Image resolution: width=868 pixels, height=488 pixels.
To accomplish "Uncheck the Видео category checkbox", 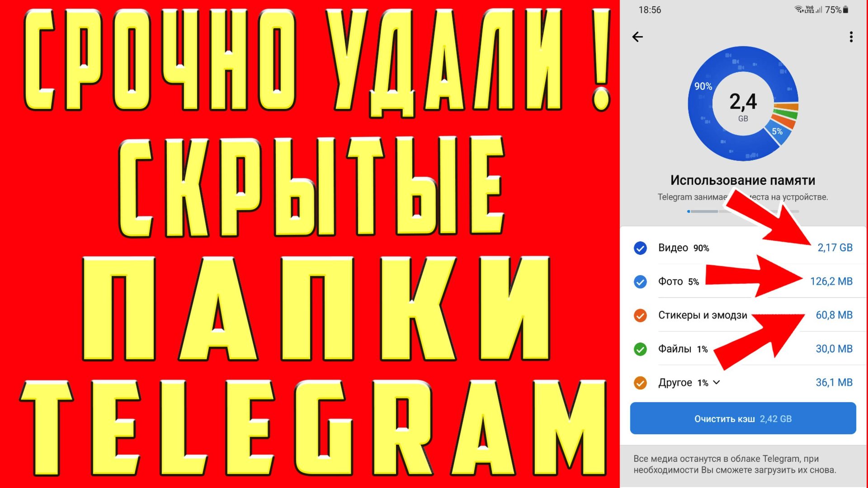I will click(x=640, y=248).
